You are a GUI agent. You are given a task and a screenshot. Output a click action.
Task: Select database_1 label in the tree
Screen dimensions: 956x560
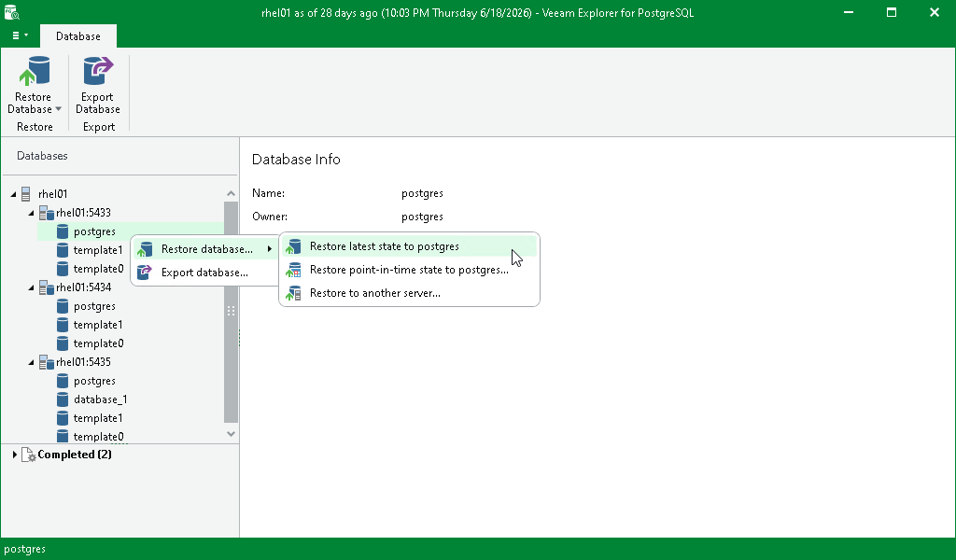[101, 399]
